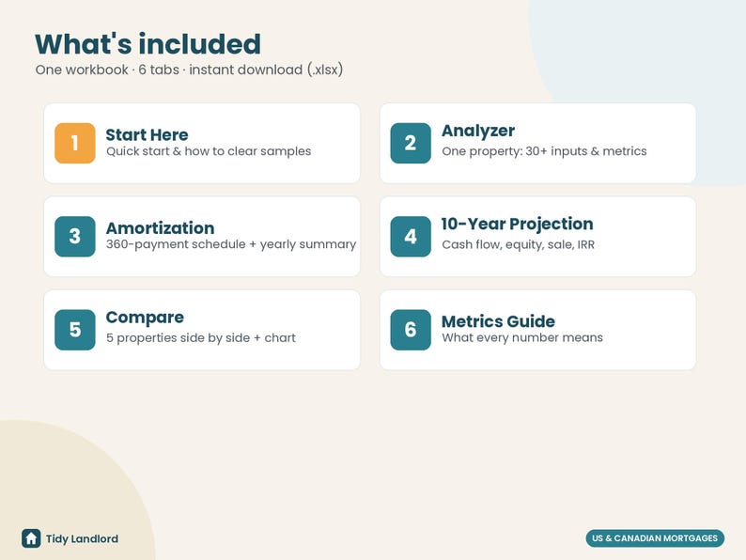
Task: Click the Cash flow, equity, sale, IRR text
Action: point(518,244)
